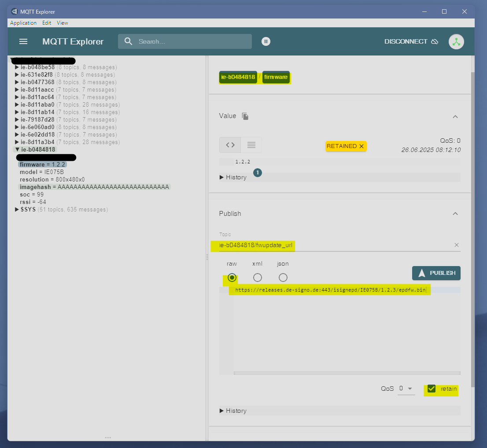Select the model = IE075B topic
The width and height of the screenshot is (487, 448).
coord(42,172)
